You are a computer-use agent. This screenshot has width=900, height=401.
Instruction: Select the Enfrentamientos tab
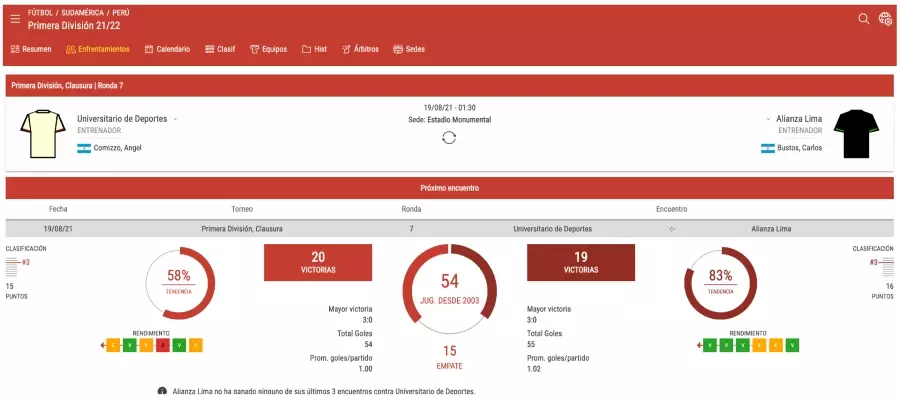(98, 49)
